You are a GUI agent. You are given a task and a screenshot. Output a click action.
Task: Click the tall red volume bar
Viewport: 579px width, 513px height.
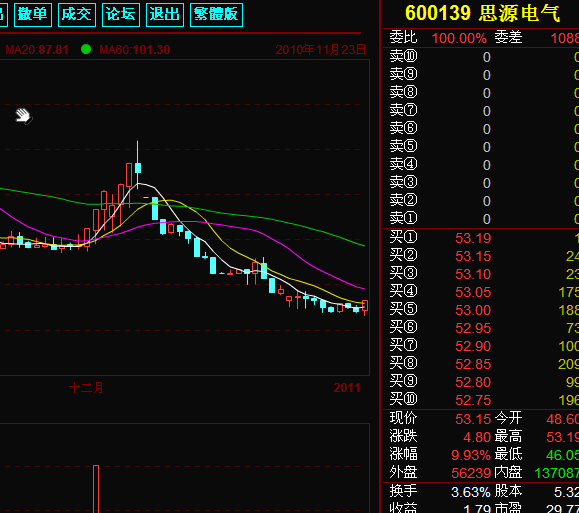point(96,489)
